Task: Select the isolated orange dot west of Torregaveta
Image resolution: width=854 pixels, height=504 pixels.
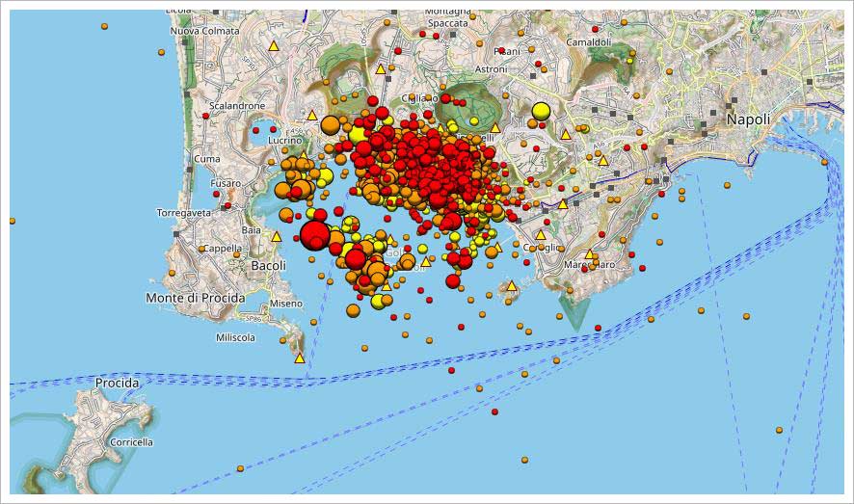Action: (x=12, y=221)
